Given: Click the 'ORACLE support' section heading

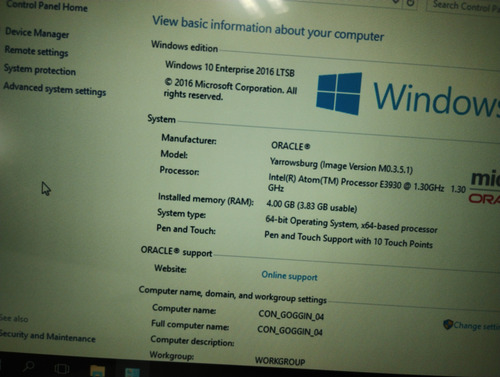Looking at the screenshot, I should pos(176,252).
